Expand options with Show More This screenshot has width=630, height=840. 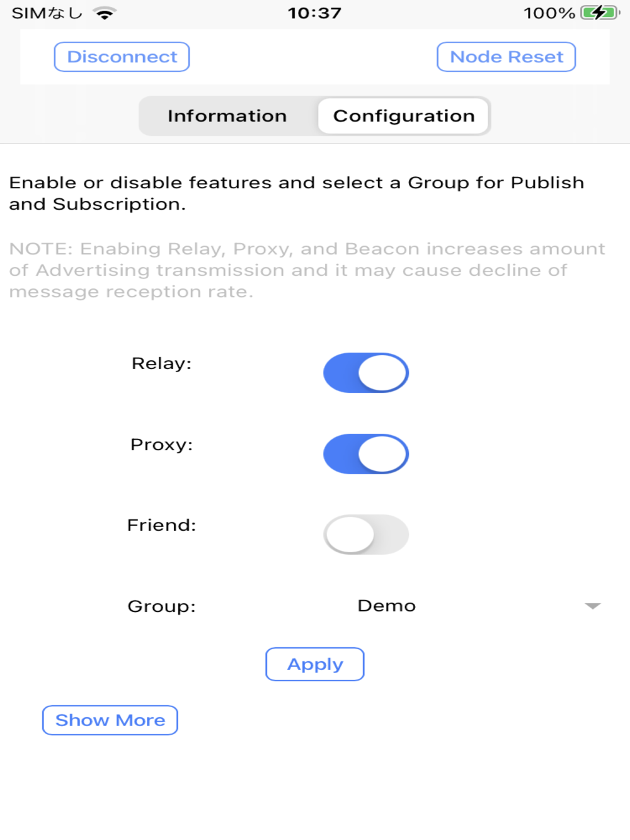(110, 720)
